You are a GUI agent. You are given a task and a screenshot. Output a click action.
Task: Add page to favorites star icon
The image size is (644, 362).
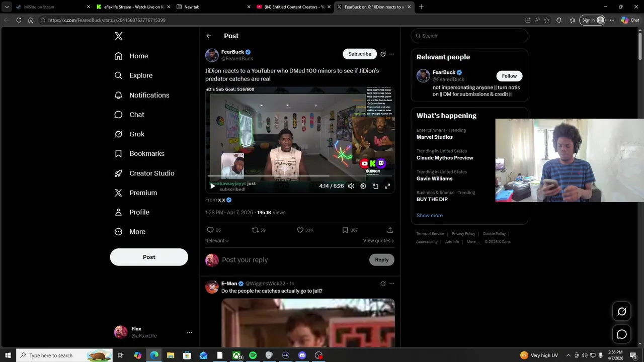coord(547,20)
